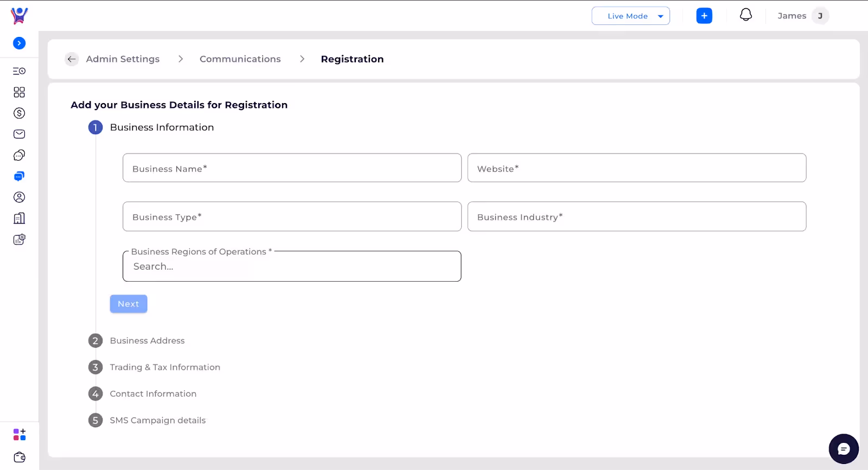Click the building company icon in sidebar
Viewport: 868px width, 470px height.
19,218
